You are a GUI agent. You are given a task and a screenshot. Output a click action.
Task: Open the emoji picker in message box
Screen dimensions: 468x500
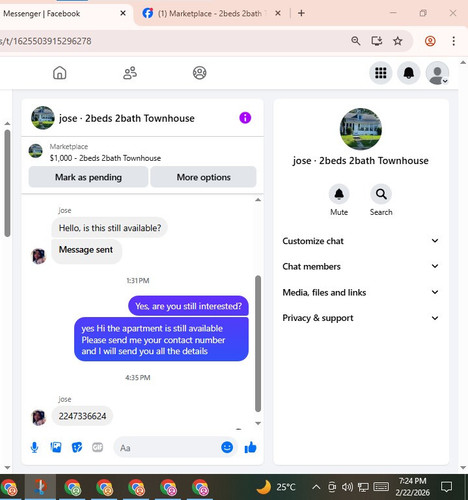click(x=227, y=447)
